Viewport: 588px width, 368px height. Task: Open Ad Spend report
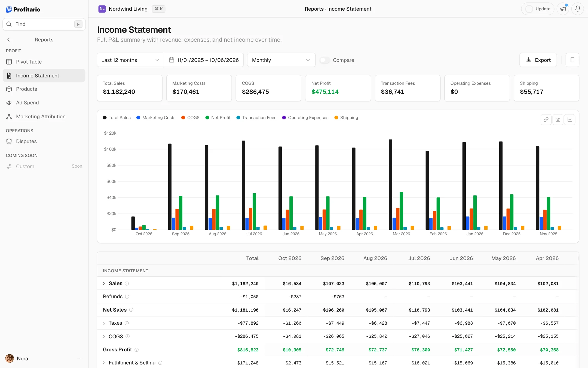click(x=44, y=103)
